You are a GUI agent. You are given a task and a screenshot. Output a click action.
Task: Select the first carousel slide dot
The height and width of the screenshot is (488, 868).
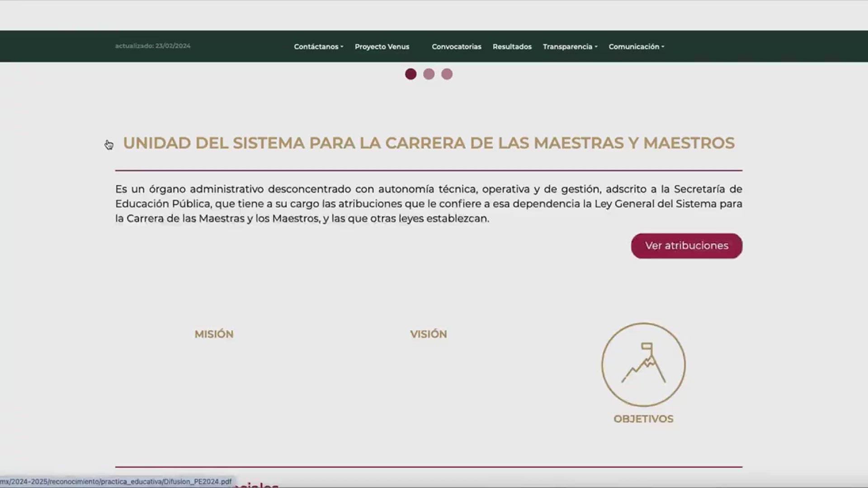point(410,74)
